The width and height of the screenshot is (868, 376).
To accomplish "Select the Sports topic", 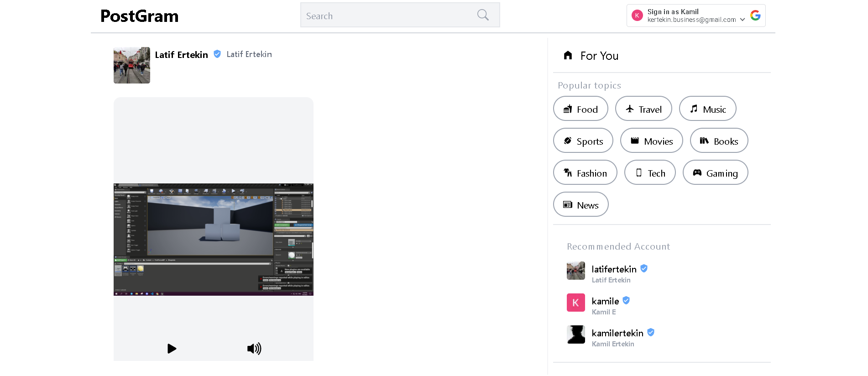I will [583, 141].
